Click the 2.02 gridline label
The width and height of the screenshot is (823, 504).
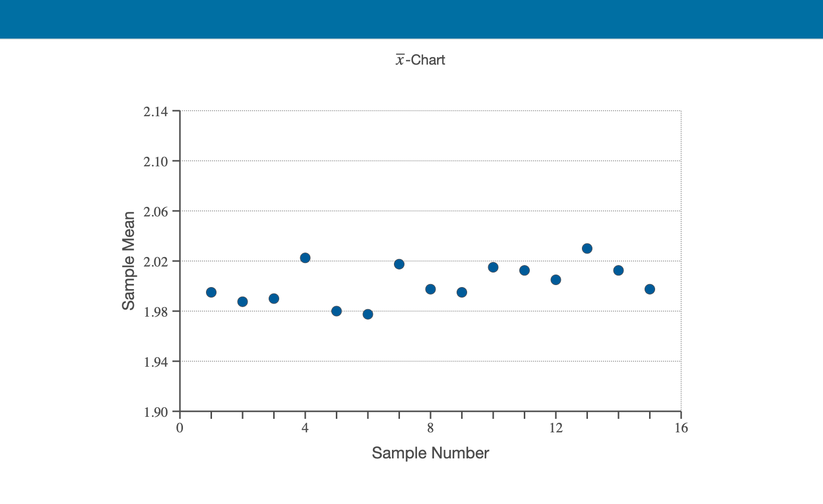click(x=157, y=261)
